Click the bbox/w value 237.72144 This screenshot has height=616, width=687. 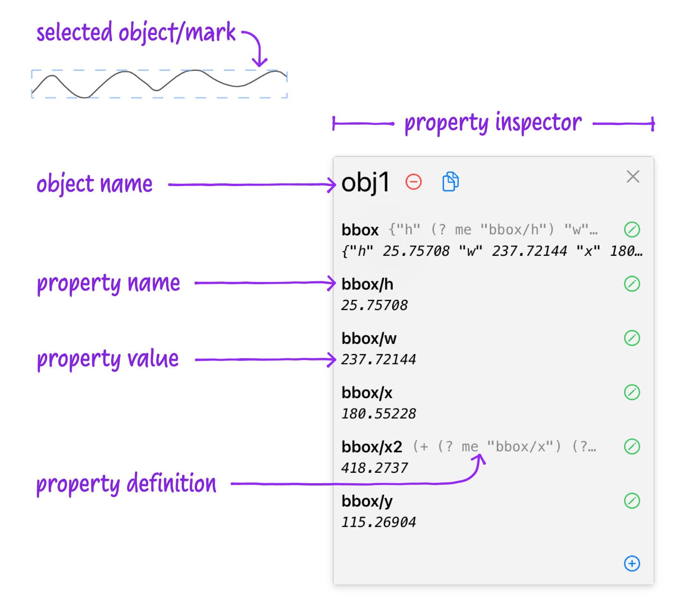378,360
